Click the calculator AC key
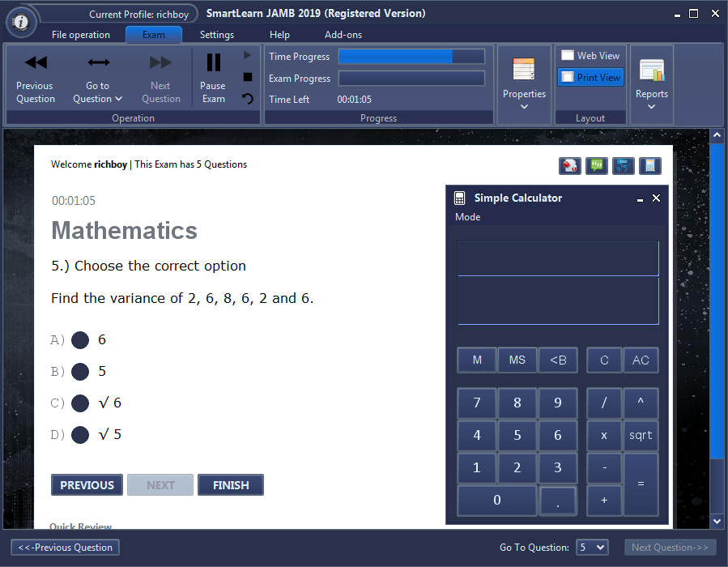The image size is (728, 567). pos(641,360)
